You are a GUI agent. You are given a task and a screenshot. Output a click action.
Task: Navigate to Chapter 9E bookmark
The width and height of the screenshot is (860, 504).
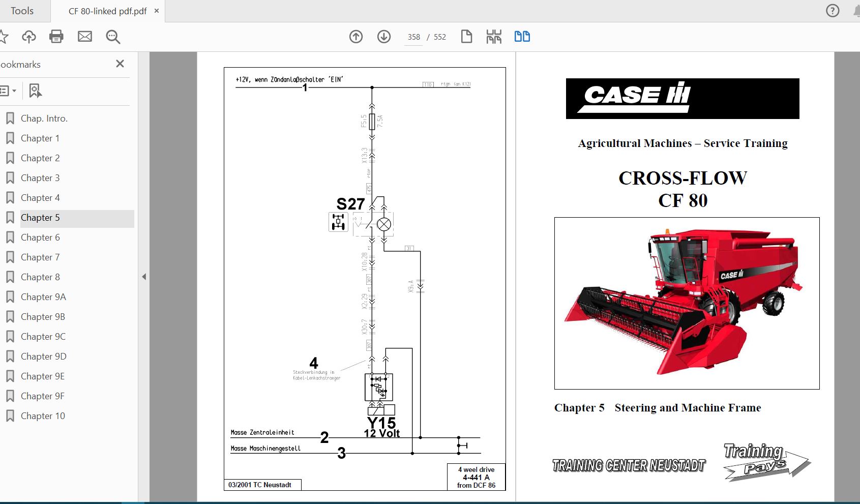tap(43, 376)
